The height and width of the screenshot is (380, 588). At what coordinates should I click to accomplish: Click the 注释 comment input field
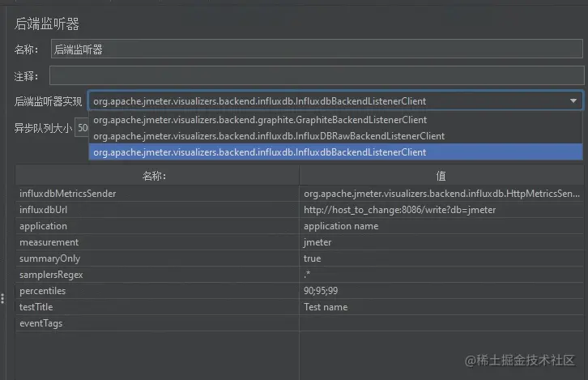(x=317, y=75)
